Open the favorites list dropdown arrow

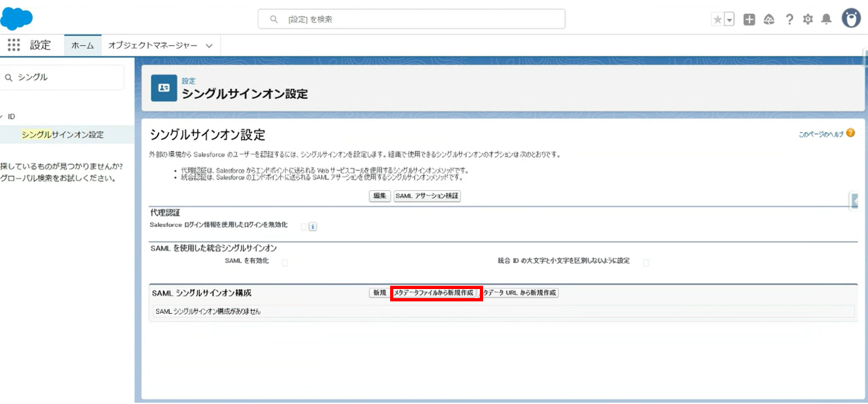click(x=730, y=20)
